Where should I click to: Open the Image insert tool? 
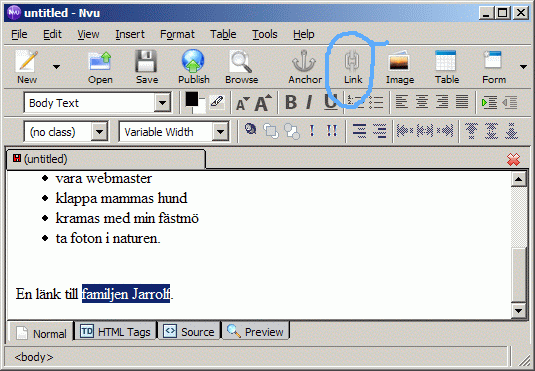pos(400,67)
